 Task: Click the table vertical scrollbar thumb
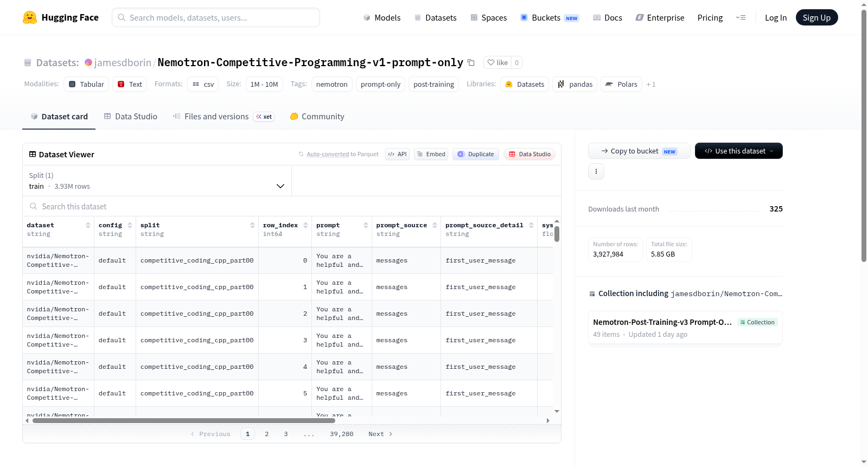[557, 234]
